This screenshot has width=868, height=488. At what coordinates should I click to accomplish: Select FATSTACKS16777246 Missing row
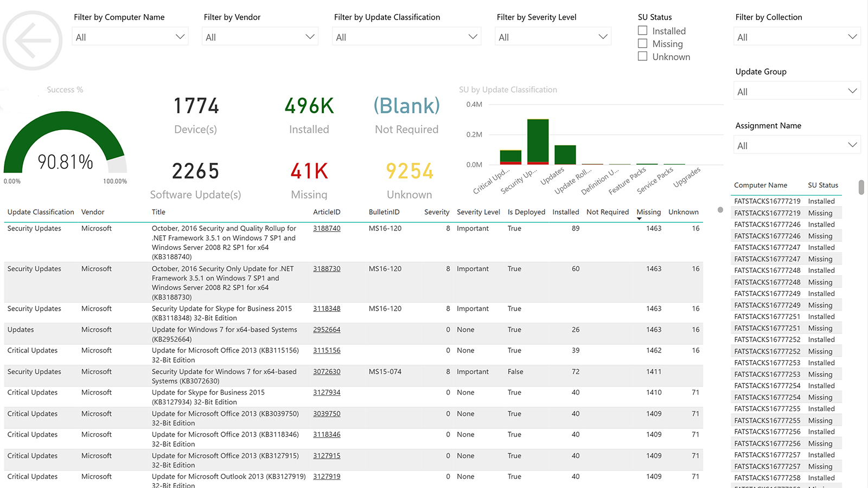787,236
